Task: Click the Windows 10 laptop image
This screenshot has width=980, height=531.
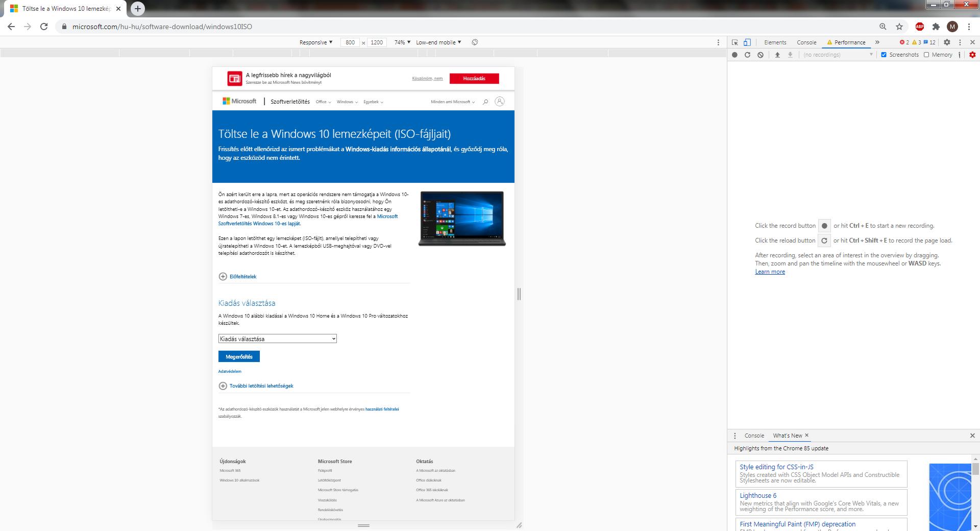Action: coord(462,219)
